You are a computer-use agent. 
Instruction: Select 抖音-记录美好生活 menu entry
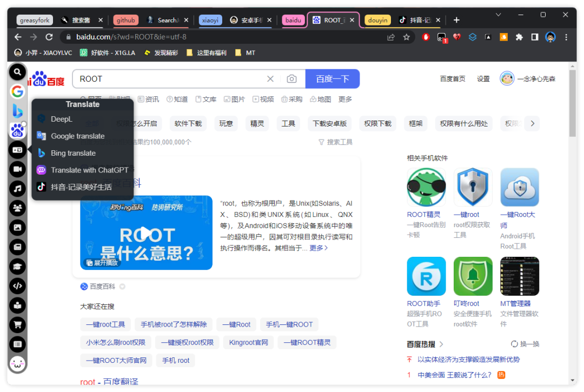coord(82,187)
